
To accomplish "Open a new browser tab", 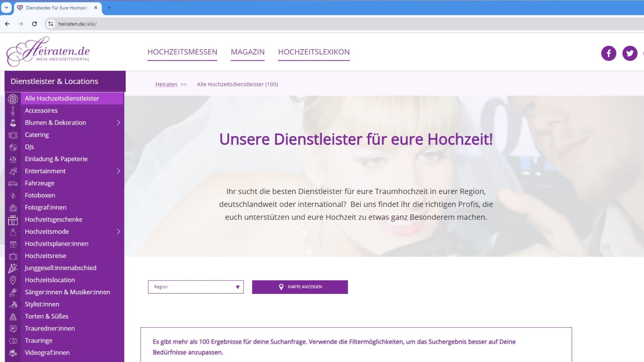I will point(109,7).
